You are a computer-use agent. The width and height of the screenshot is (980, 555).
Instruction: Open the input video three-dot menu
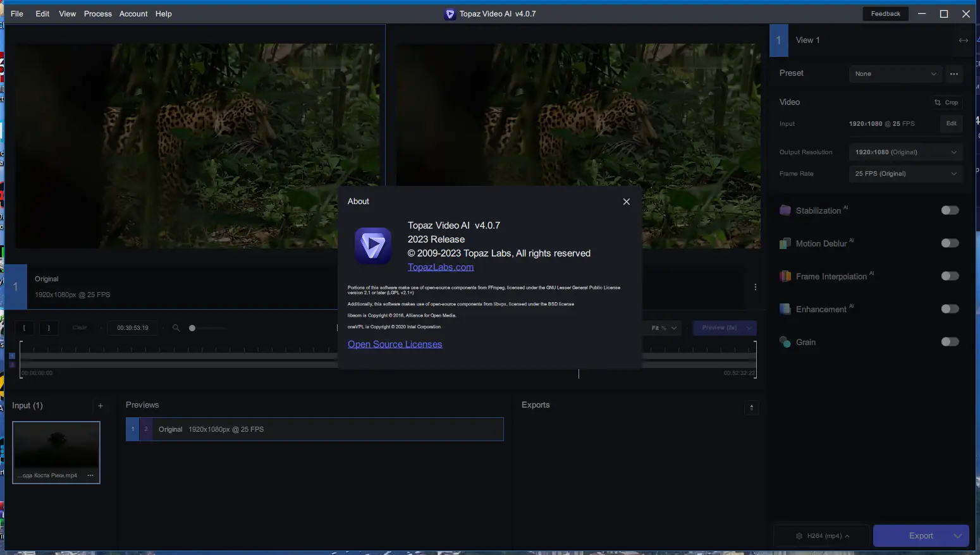tap(90, 475)
